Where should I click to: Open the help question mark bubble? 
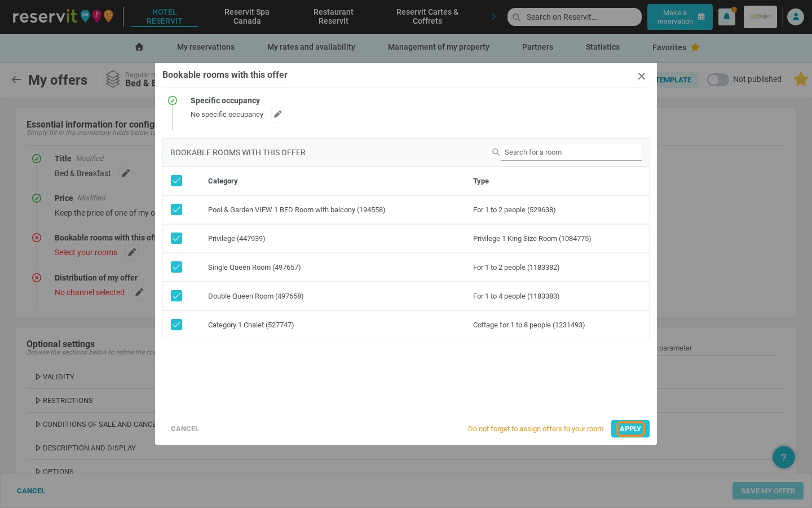point(784,457)
